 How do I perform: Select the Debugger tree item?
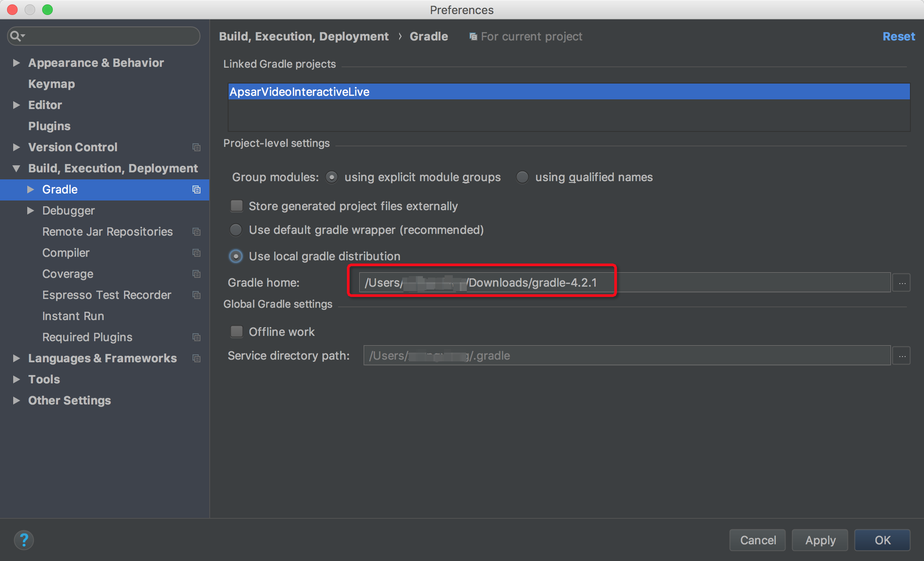(68, 211)
